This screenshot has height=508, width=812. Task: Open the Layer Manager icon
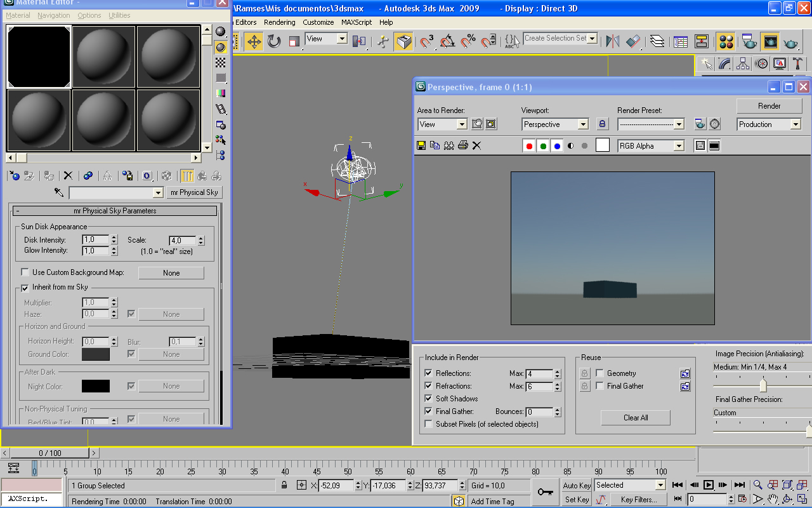coord(657,42)
